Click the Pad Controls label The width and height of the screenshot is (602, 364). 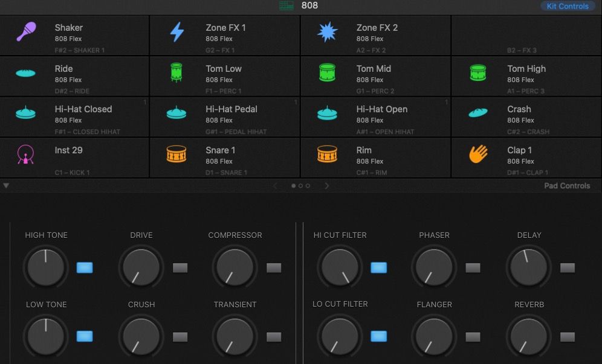pos(567,186)
